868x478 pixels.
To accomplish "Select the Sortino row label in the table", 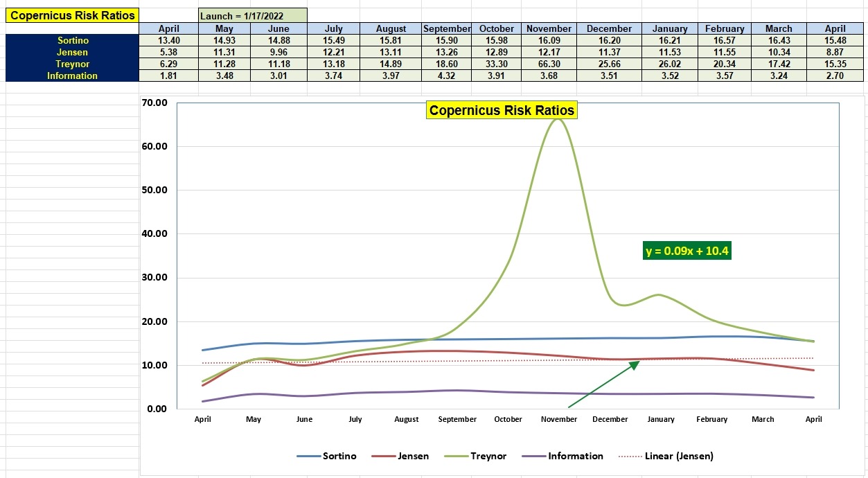I will 71,40.
